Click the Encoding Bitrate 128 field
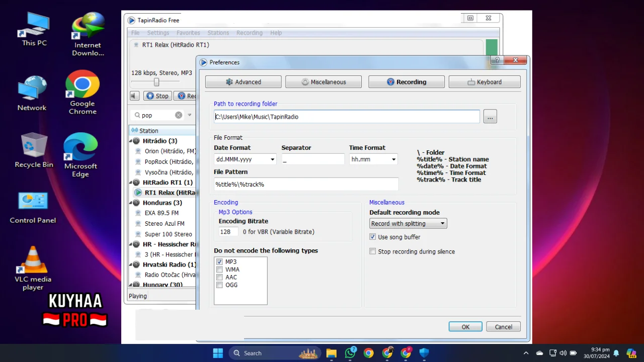Image resolution: width=644 pixels, height=362 pixels. tap(228, 232)
